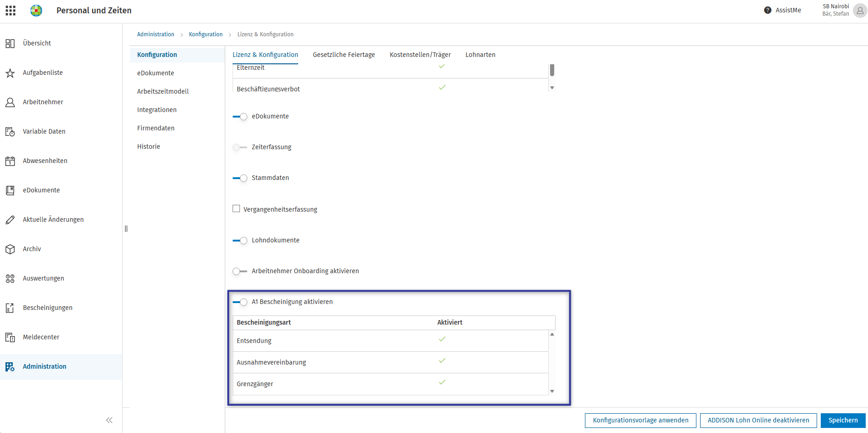Click the Arbeitnehmer person icon
This screenshot has height=433, width=868.
coord(10,102)
